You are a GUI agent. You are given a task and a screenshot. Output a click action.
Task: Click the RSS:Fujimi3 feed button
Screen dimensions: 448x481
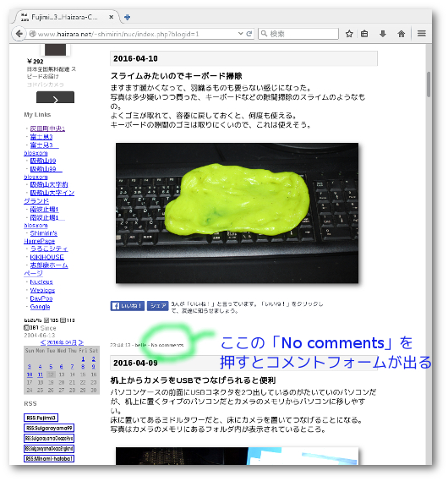[x=41, y=418]
